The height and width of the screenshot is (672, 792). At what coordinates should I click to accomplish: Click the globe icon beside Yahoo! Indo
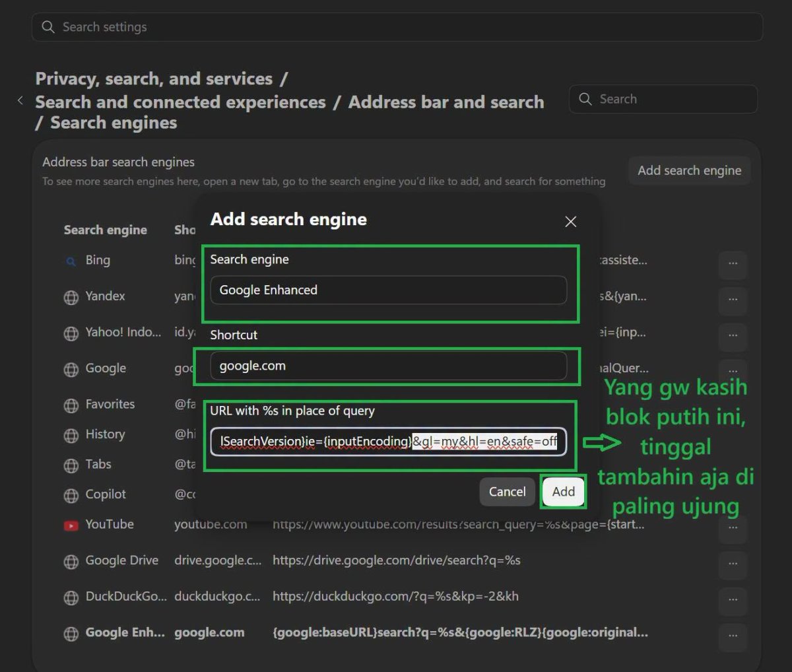71,333
